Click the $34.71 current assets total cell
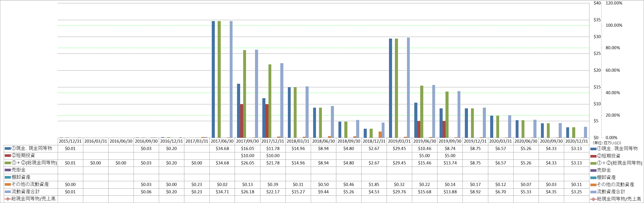The width and height of the screenshot is (644, 203). point(222,192)
